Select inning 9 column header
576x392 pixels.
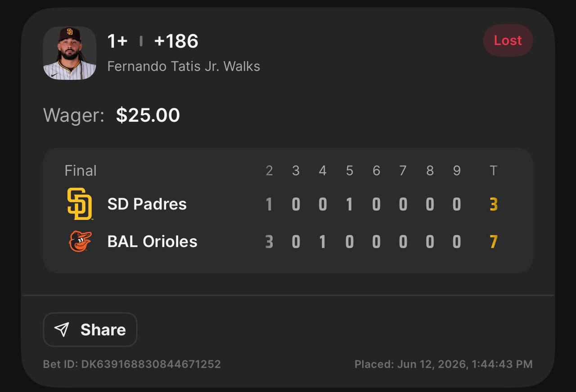coord(457,171)
